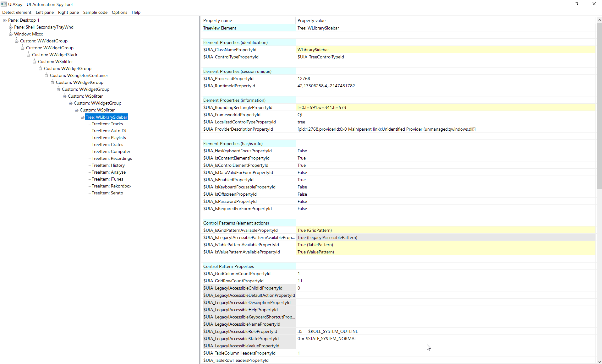Open the Options menu
The image size is (602, 364).
click(x=119, y=12)
